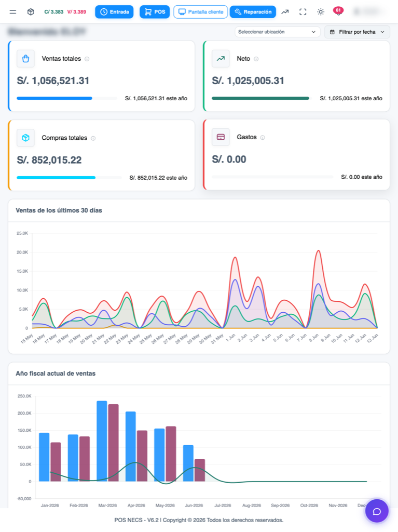Click the green Neto progress bar

click(260, 98)
